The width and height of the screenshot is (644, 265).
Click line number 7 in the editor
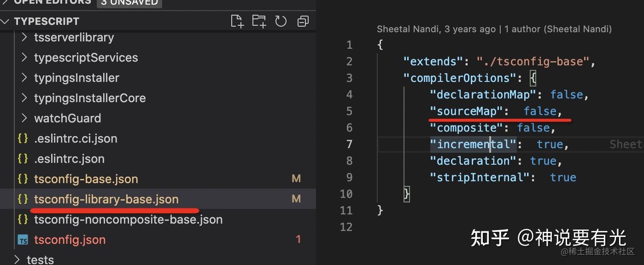tap(349, 144)
